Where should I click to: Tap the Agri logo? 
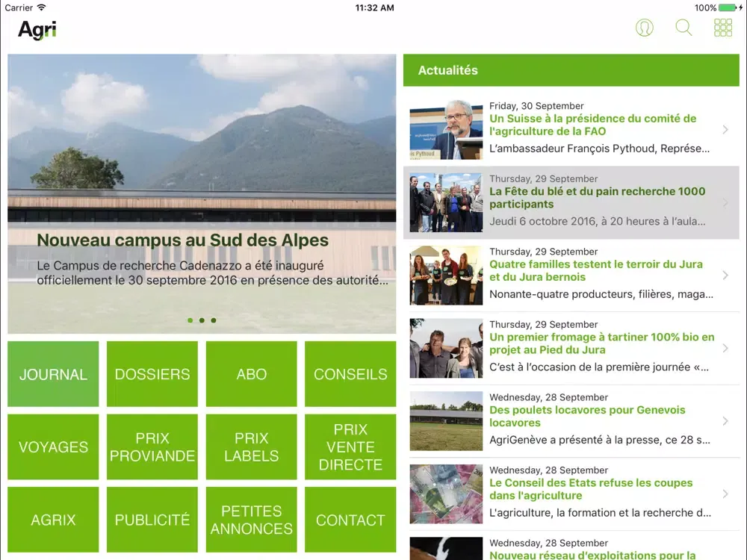(37, 30)
